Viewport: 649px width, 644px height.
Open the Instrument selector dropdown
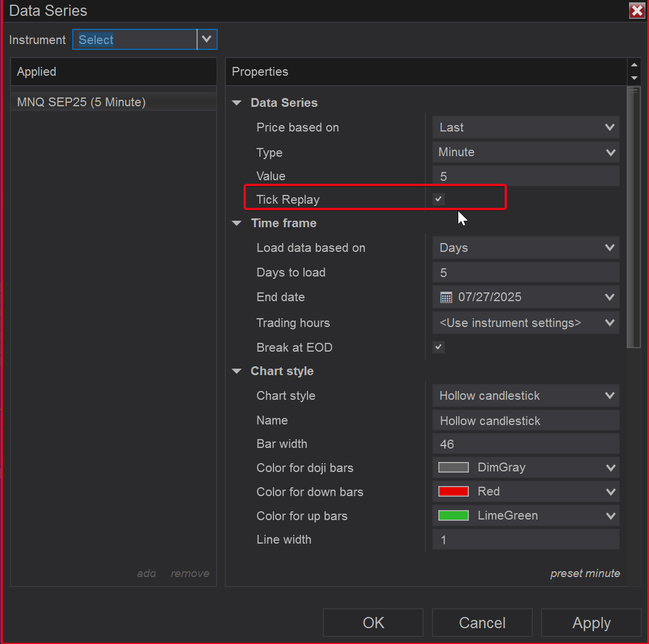pos(207,39)
